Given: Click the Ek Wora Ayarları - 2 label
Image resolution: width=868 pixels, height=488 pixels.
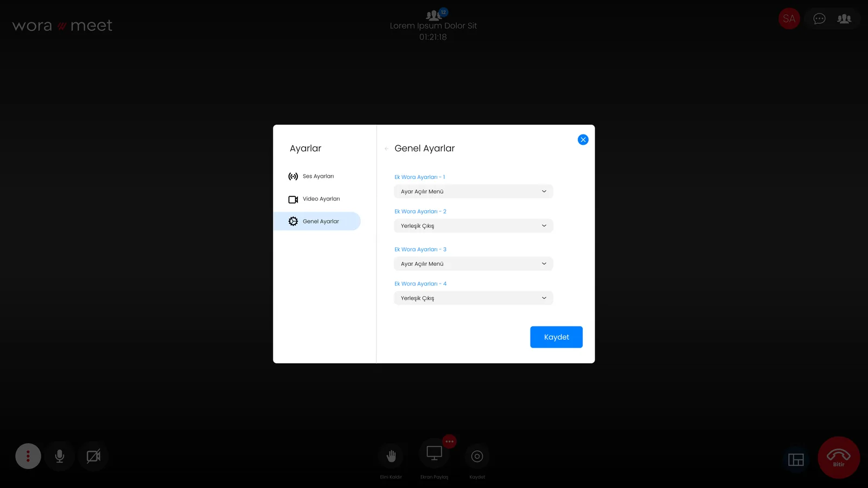Looking at the screenshot, I should pos(420,211).
